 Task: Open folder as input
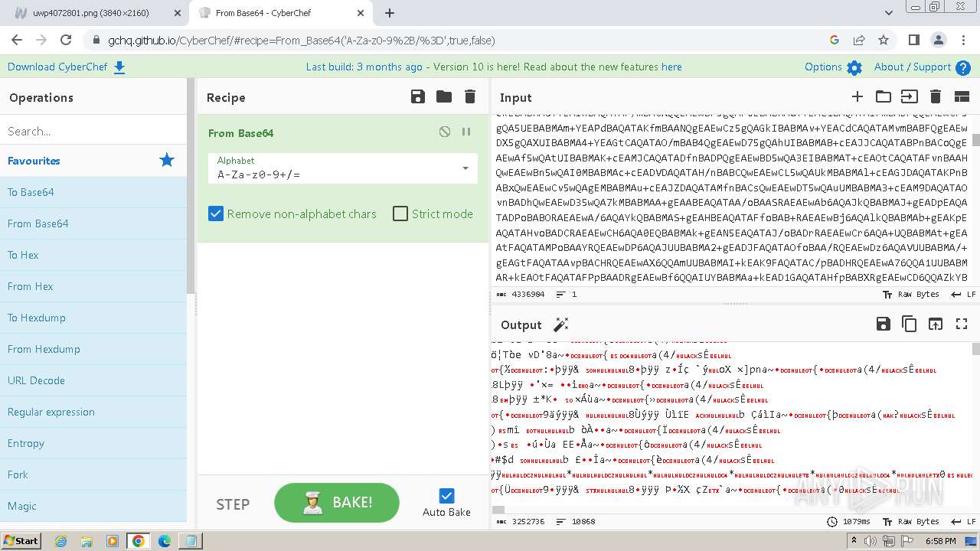(884, 96)
